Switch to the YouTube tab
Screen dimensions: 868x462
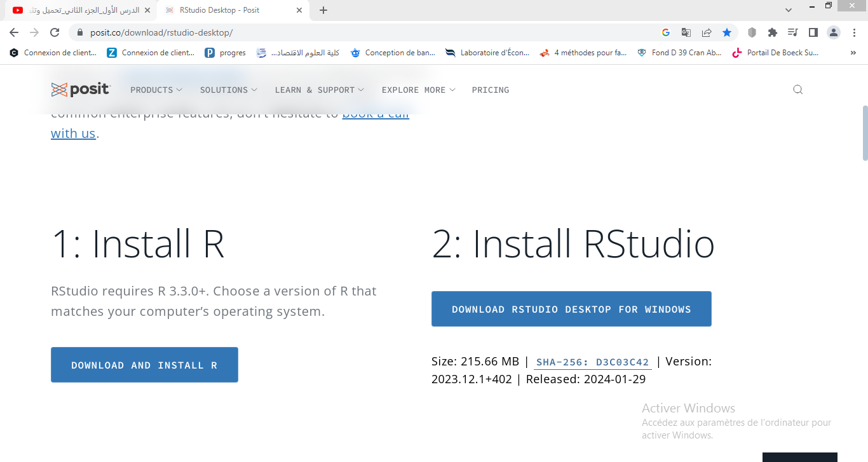coord(79,10)
